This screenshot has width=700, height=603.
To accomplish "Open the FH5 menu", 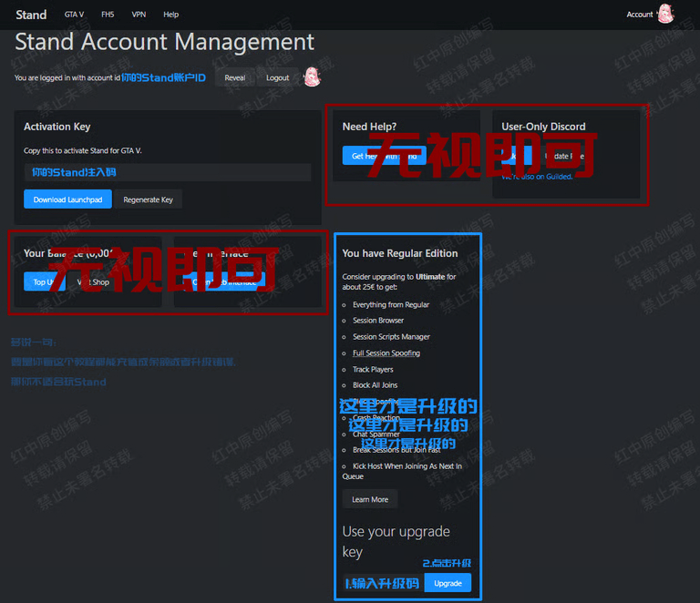I will tap(108, 15).
